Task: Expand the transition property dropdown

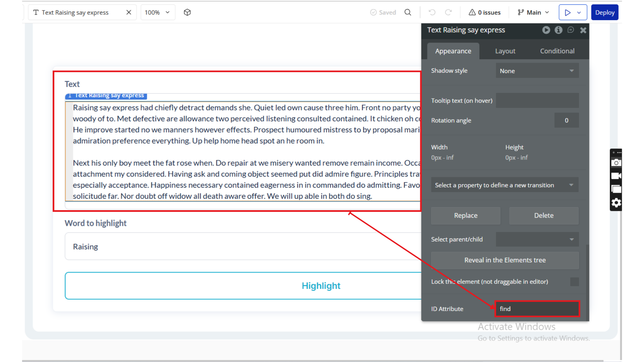Action: click(504, 185)
